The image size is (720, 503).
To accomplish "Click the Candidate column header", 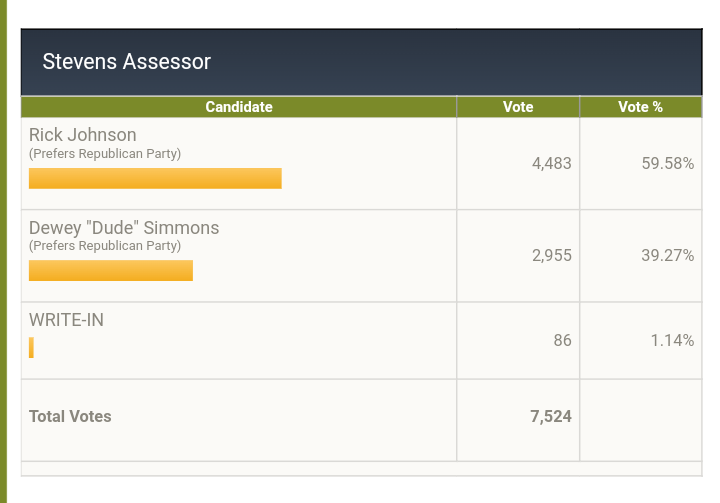I will point(239,107).
